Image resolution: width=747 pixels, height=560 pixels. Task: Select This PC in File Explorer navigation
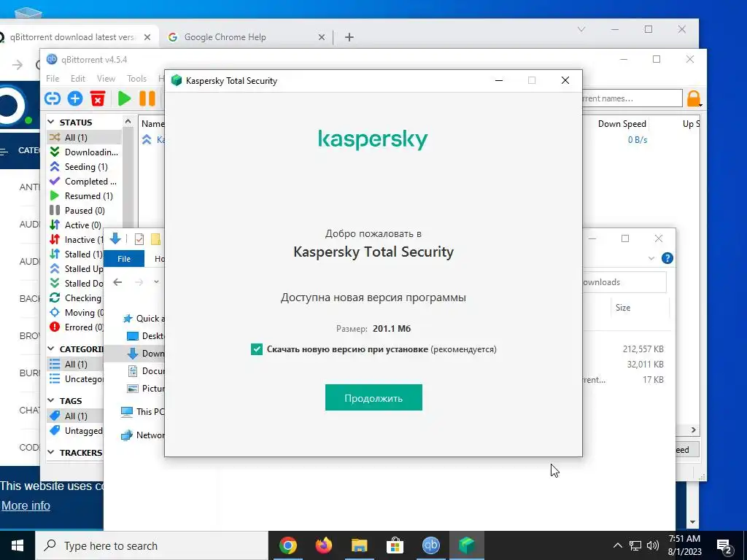[142, 411]
